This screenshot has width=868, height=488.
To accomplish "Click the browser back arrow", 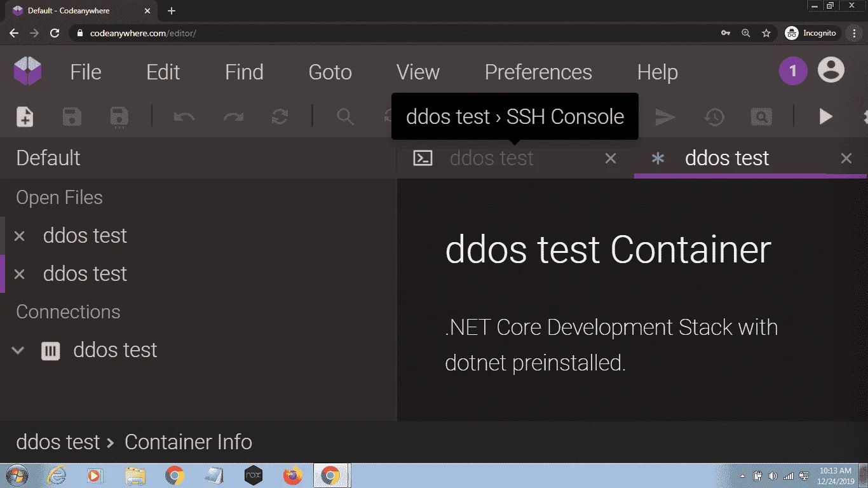I will point(14,33).
